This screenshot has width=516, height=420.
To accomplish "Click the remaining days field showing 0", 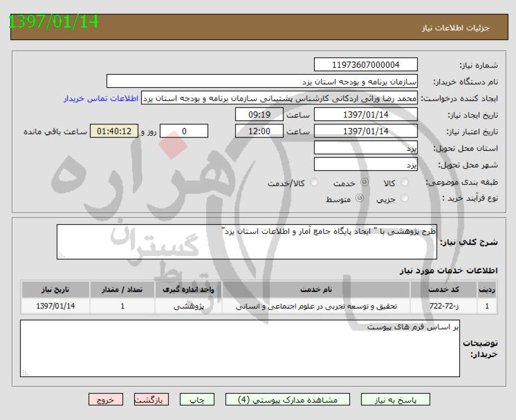I will tap(184, 131).
